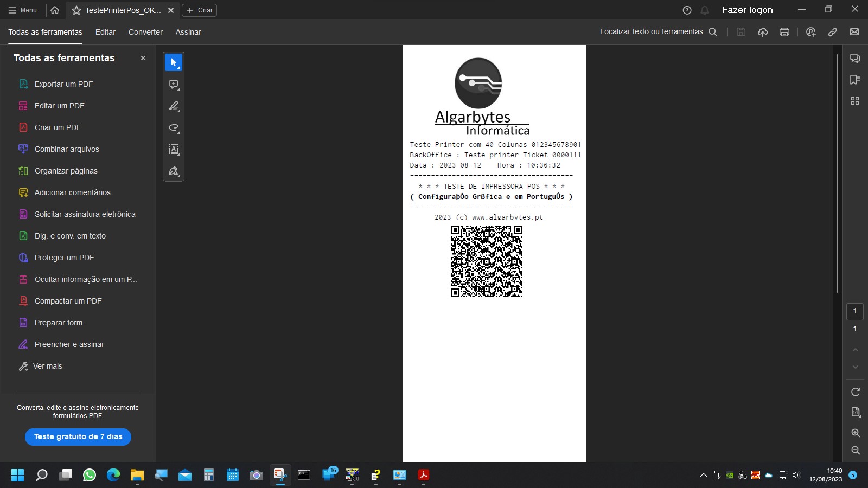Click the Criar new tab button
This screenshot has height=488, width=868.
[x=199, y=10]
